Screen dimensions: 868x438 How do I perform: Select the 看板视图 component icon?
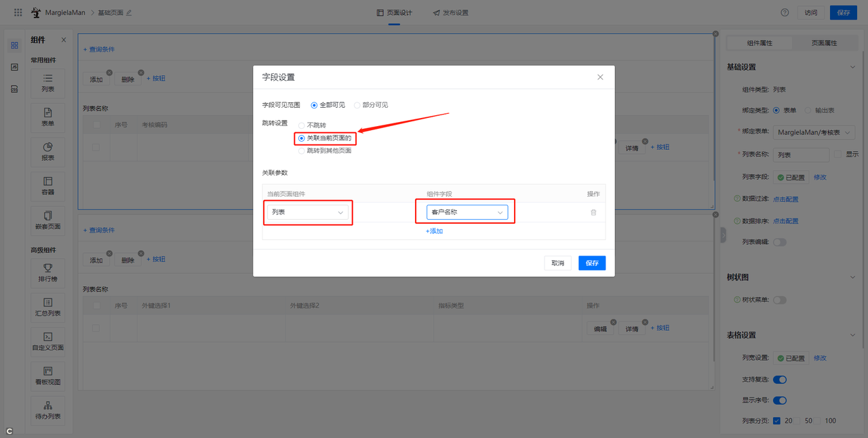pyautogui.click(x=47, y=372)
